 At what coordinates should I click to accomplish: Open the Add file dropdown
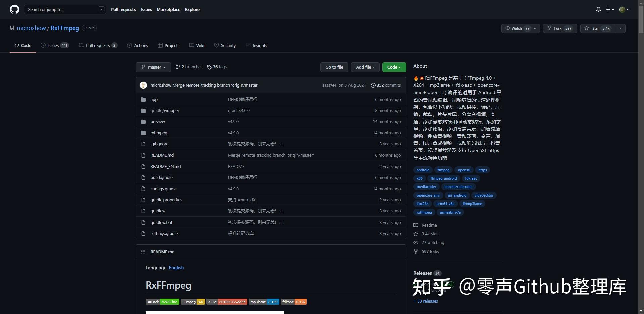pos(365,67)
